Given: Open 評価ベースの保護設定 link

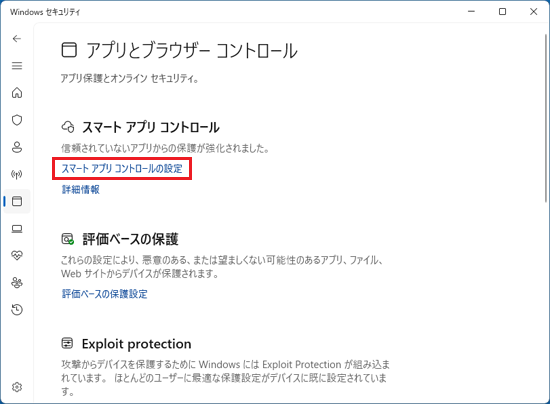Looking at the screenshot, I should point(105,294).
